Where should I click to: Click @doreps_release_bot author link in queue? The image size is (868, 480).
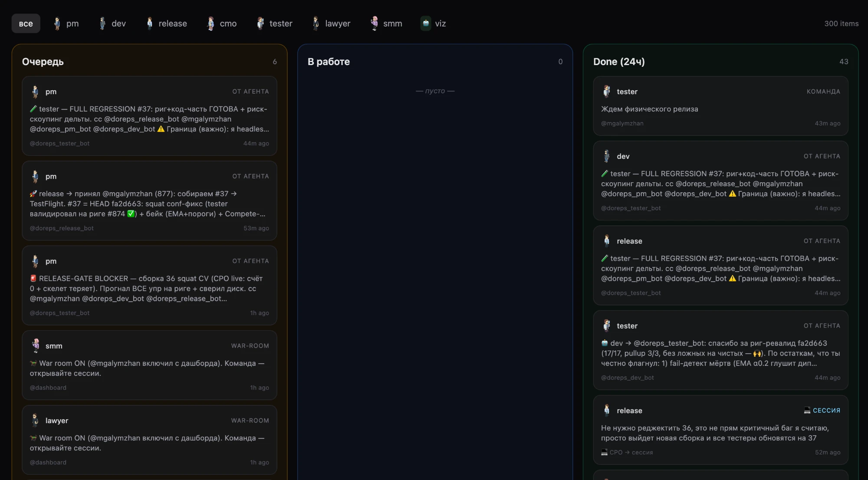[62, 228]
